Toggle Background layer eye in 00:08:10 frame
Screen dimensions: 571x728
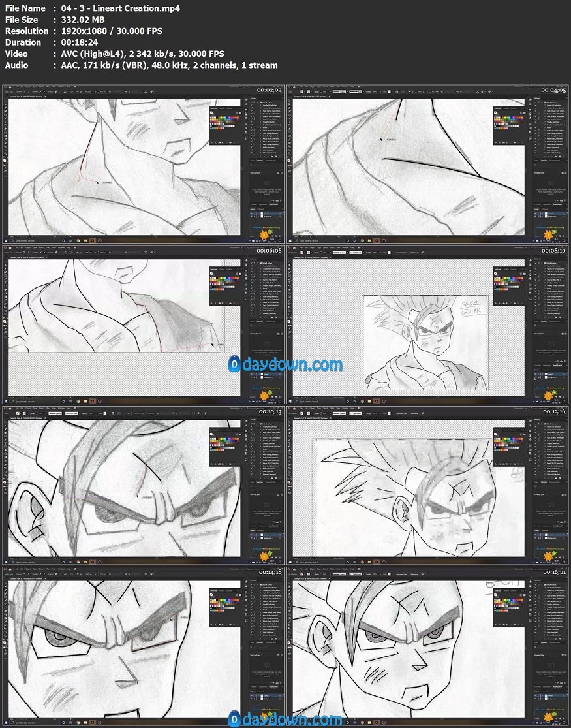pyautogui.click(x=535, y=377)
